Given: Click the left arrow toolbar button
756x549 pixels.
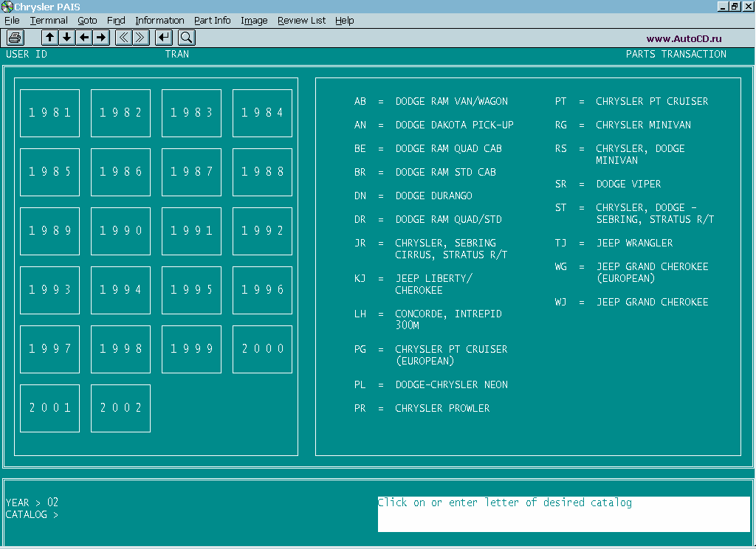Looking at the screenshot, I should 84,38.
